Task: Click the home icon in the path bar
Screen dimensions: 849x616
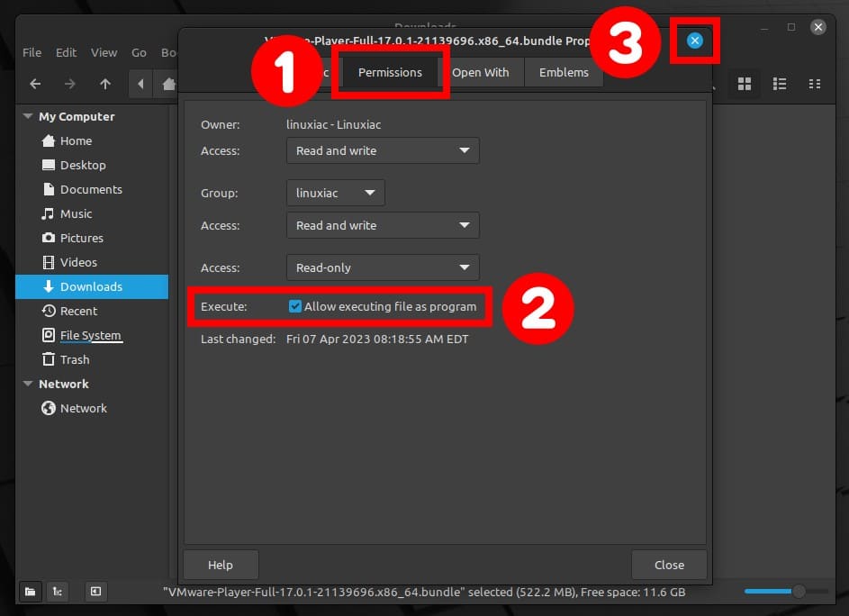Action: pyautogui.click(x=168, y=84)
